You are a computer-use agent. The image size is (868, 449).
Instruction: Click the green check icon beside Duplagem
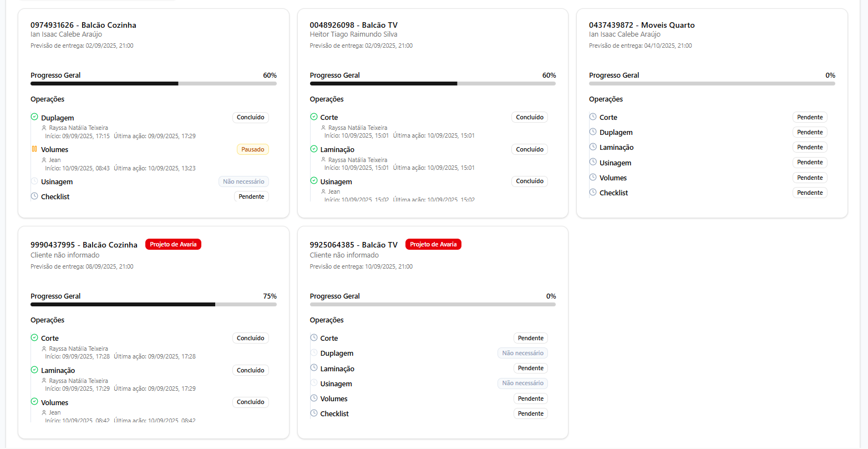pyautogui.click(x=34, y=117)
